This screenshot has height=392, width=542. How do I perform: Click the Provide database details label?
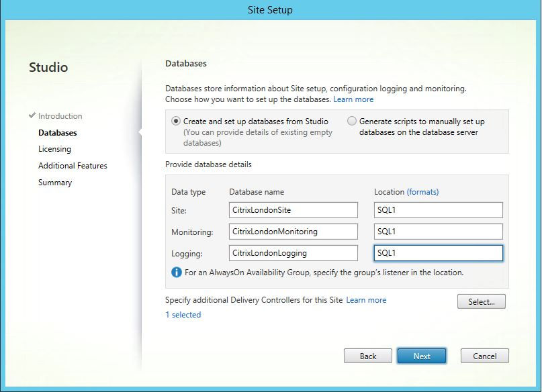208,164
